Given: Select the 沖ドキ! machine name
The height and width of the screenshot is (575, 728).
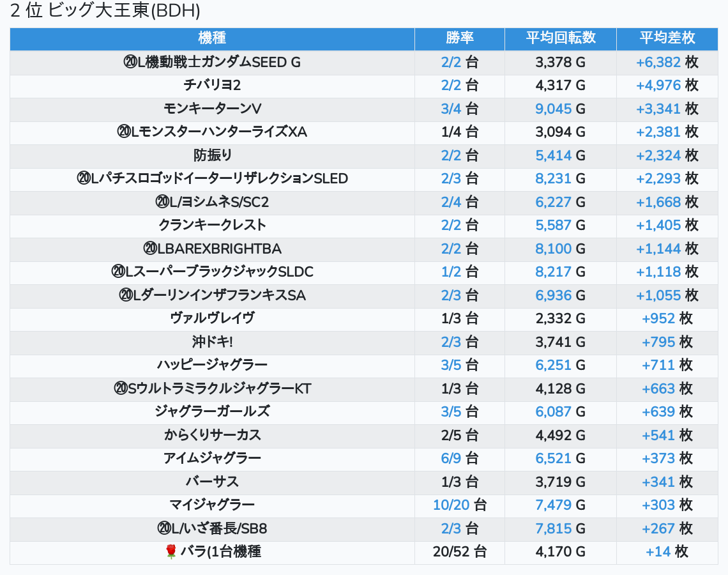Looking at the screenshot, I should coord(212,342).
